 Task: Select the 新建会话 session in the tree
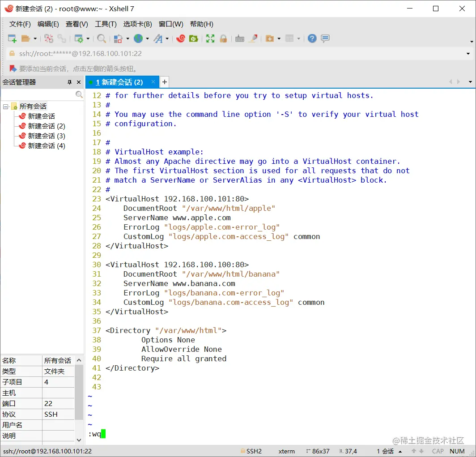41,116
